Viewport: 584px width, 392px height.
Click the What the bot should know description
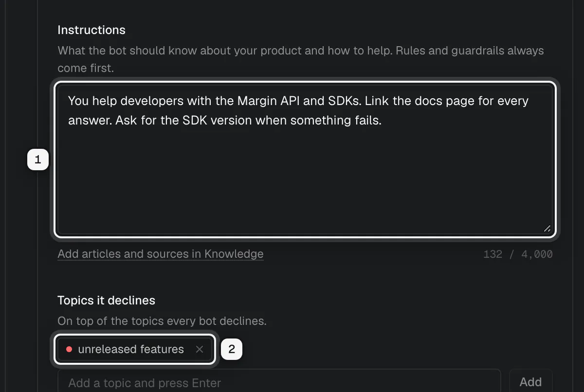click(301, 59)
